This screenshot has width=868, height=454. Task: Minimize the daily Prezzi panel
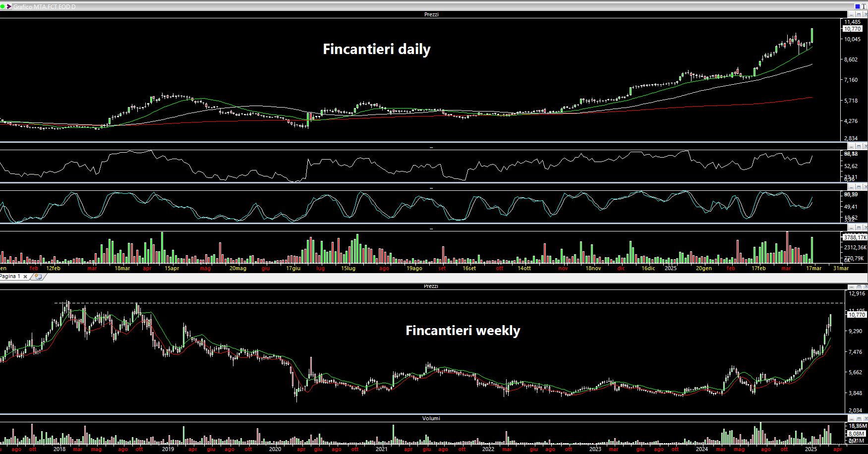(851, 14)
